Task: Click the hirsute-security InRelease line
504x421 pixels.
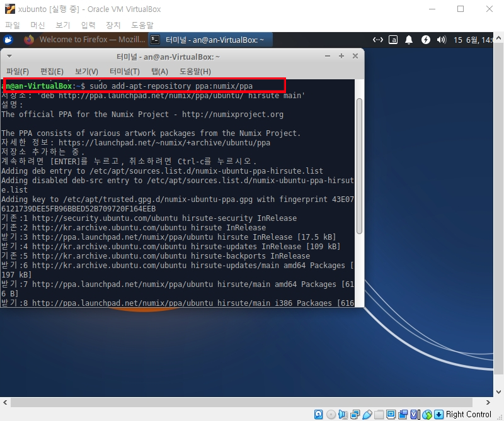Action: point(149,218)
